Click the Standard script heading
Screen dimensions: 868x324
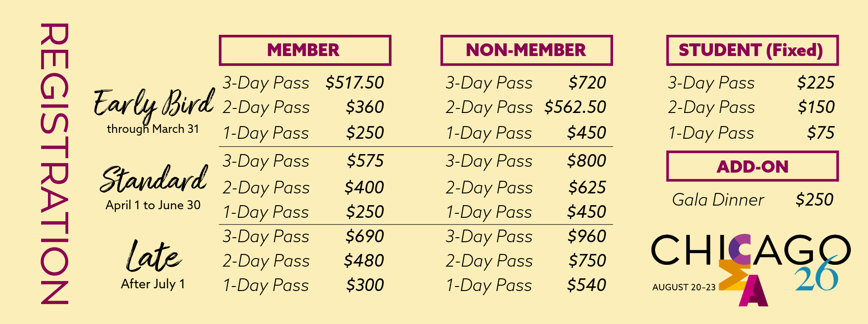click(154, 179)
